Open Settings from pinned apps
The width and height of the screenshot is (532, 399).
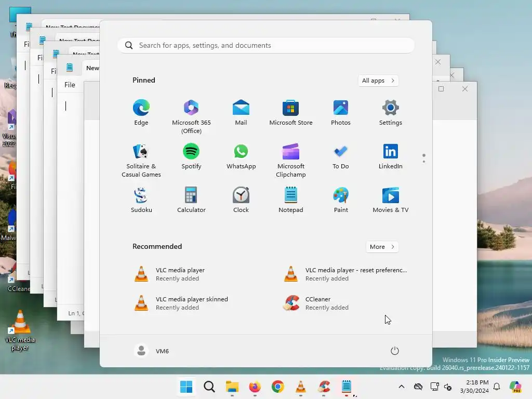coord(391,113)
